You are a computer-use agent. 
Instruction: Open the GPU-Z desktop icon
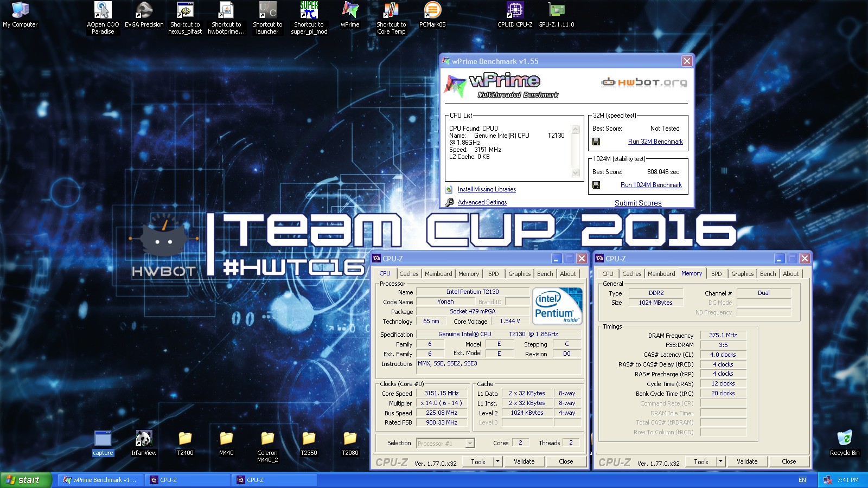[x=556, y=11]
